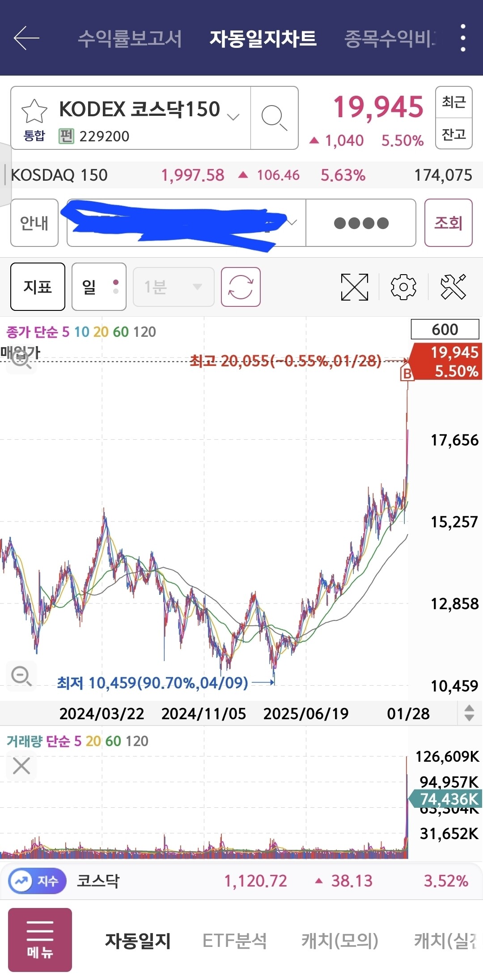
Task: Edit the 600 candle count field
Action: (x=445, y=329)
